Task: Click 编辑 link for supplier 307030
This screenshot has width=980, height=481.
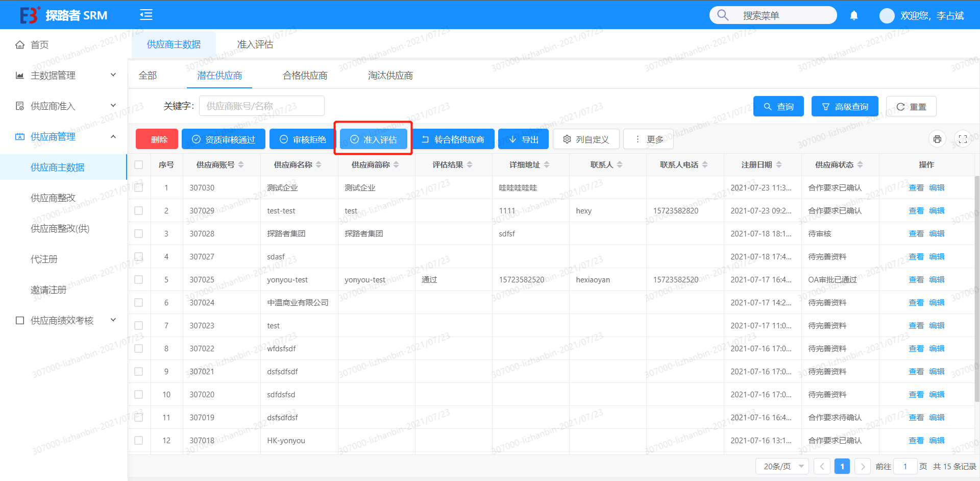Action: tap(937, 188)
